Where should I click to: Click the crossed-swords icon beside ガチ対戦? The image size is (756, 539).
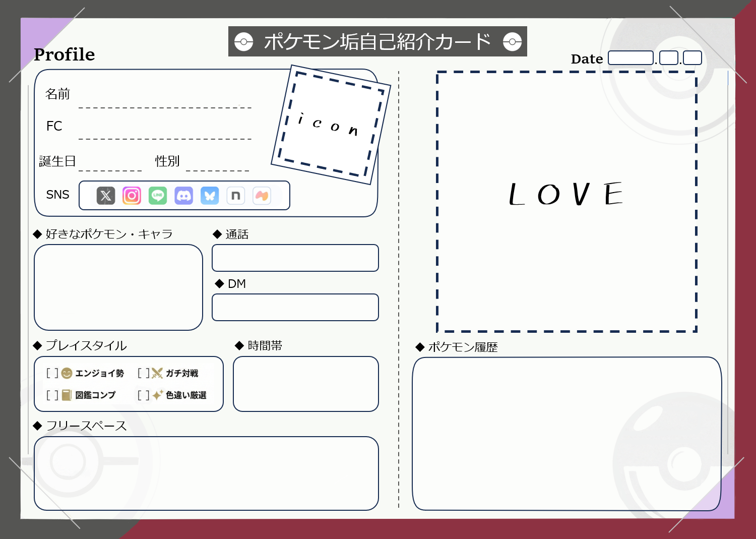click(x=157, y=373)
